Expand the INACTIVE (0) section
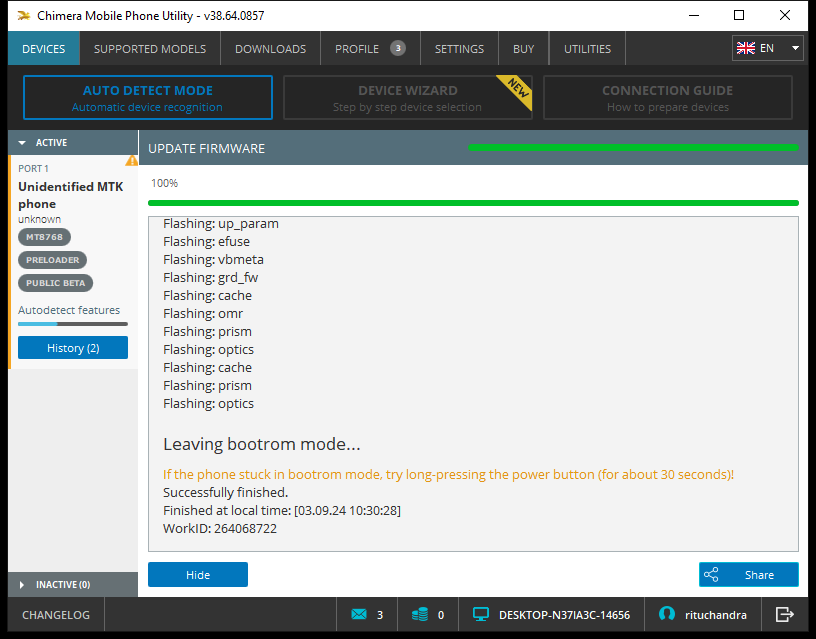The image size is (816, 639). (x=73, y=585)
